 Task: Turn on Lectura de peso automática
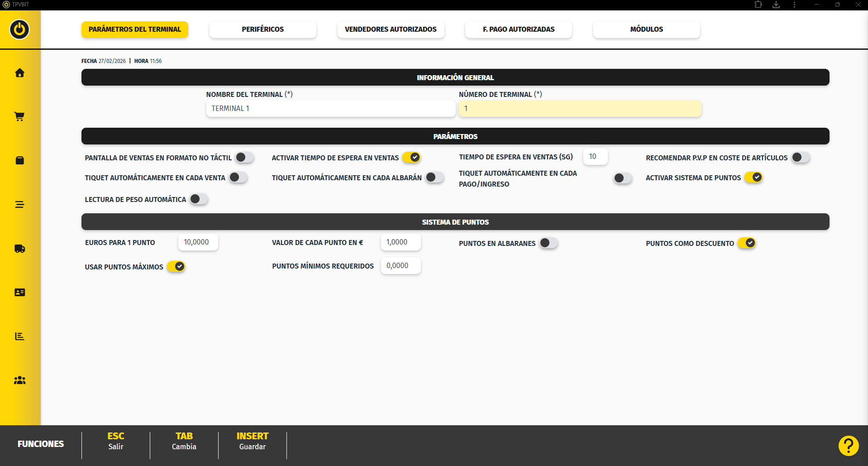(x=199, y=199)
